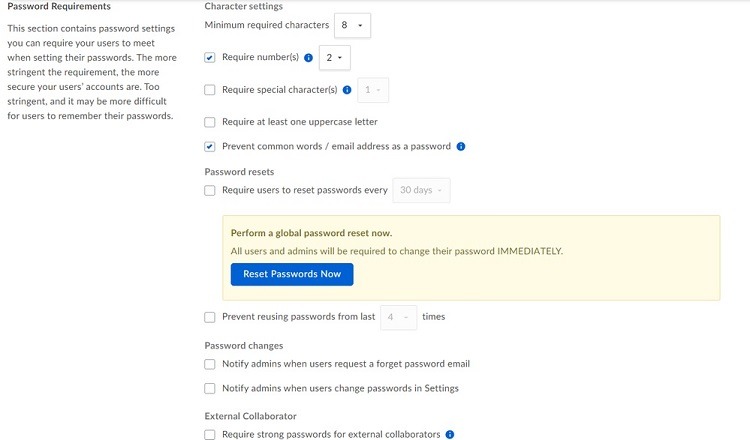Open password reuse count dropdown showing 4
This screenshot has width=750, height=440.
[x=398, y=317]
